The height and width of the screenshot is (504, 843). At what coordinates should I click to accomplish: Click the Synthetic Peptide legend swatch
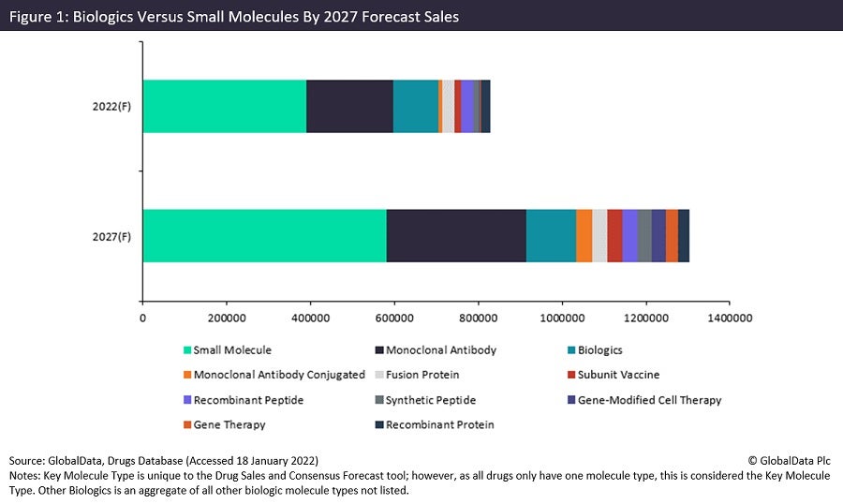(x=379, y=401)
